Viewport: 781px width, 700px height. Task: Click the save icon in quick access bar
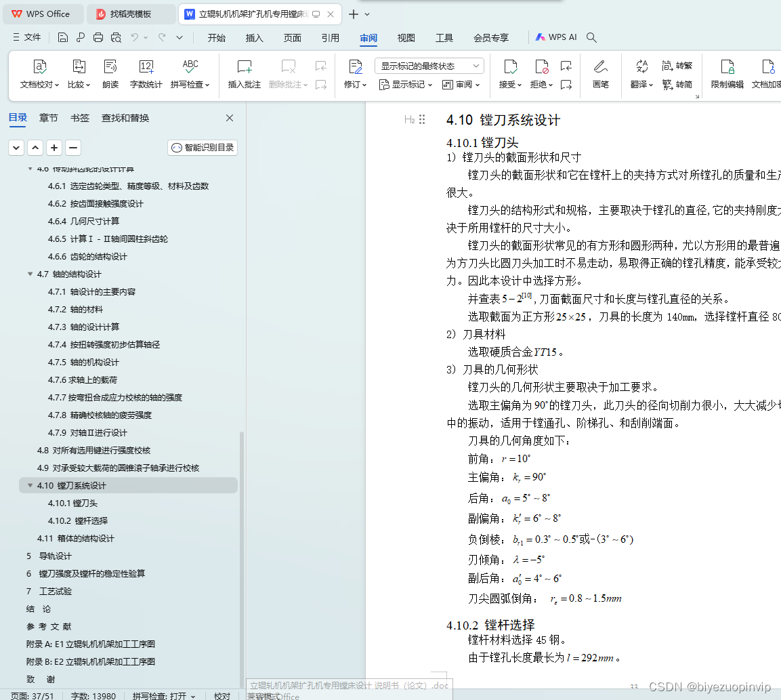[x=63, y=37]
